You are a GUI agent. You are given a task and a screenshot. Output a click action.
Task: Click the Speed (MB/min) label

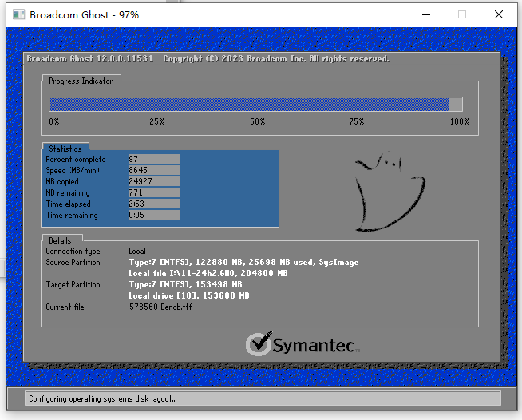(x=73, y=171)
